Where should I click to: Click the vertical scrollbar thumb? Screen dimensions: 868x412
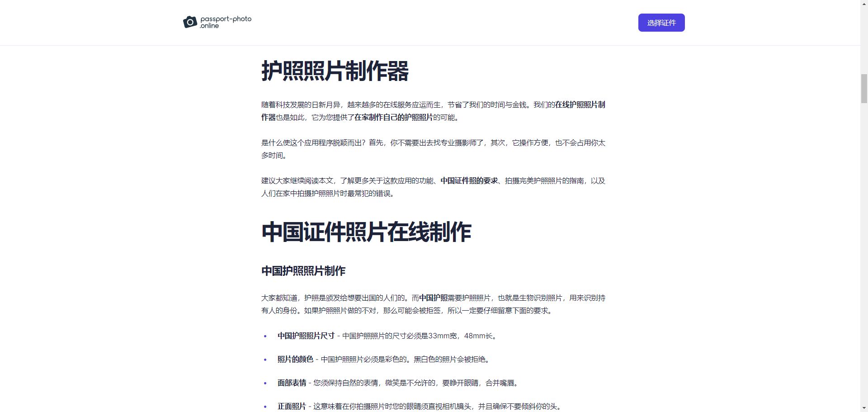tap(864, 89)
